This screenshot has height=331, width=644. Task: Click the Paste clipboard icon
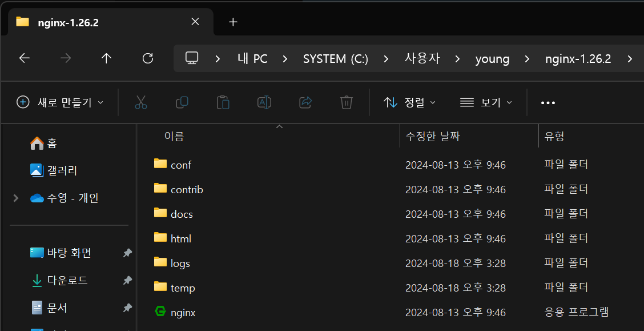223,102
